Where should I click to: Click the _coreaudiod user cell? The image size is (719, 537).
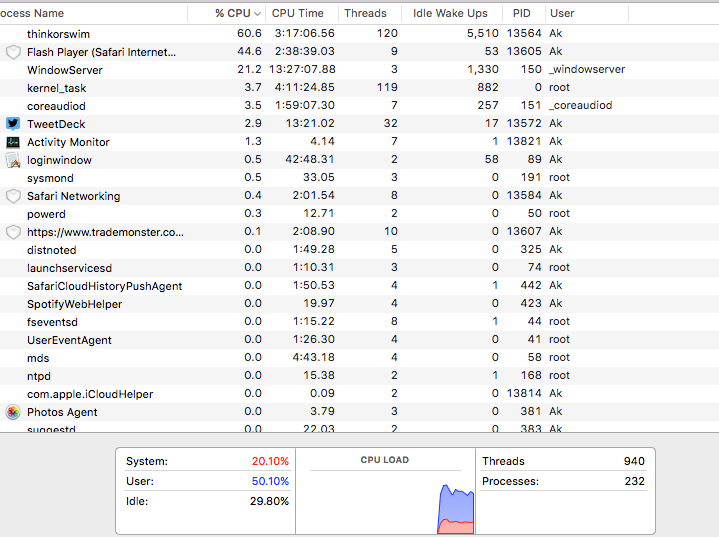point(581,105)
